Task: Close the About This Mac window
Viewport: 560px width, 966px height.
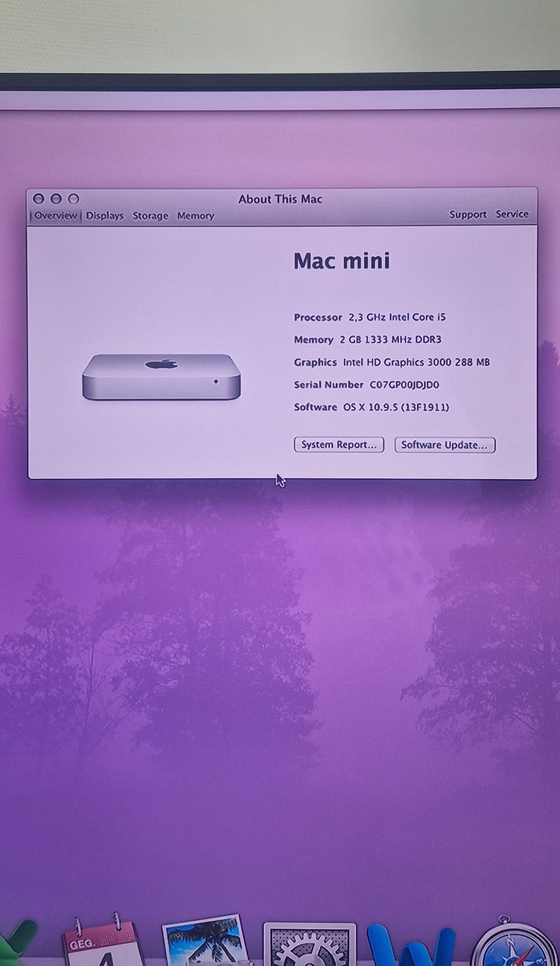Action: point(39,198)
